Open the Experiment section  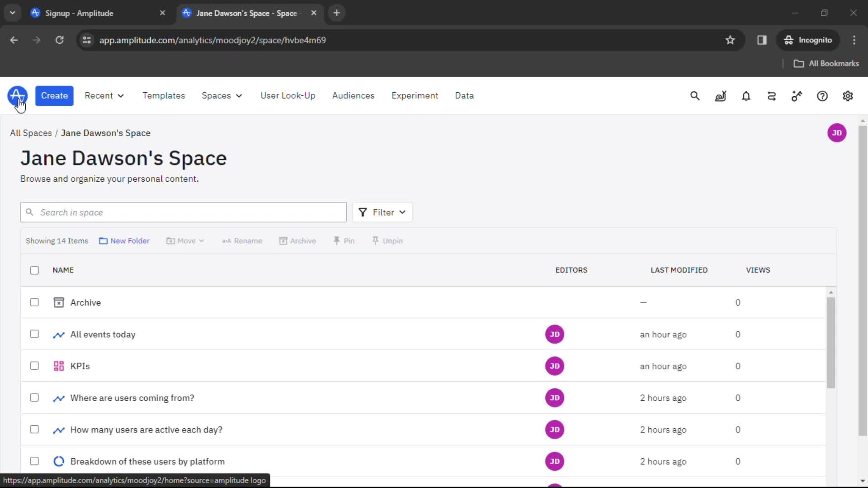tap(415, 96)
